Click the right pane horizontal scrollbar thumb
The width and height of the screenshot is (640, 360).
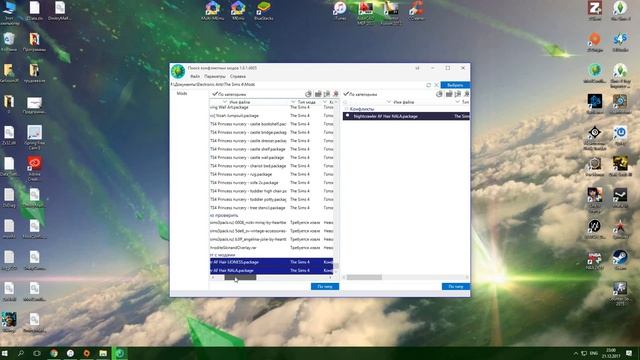click(364, 278)
